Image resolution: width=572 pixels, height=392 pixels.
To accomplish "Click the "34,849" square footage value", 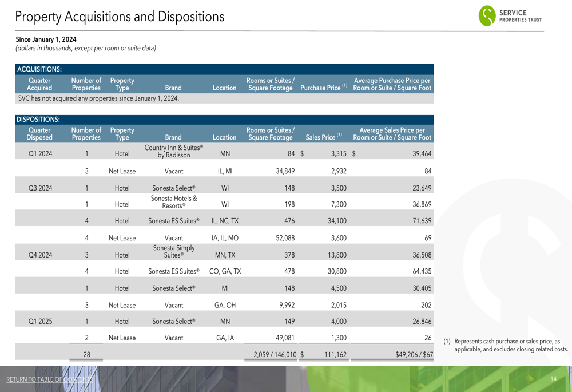I will pos(285,171).
